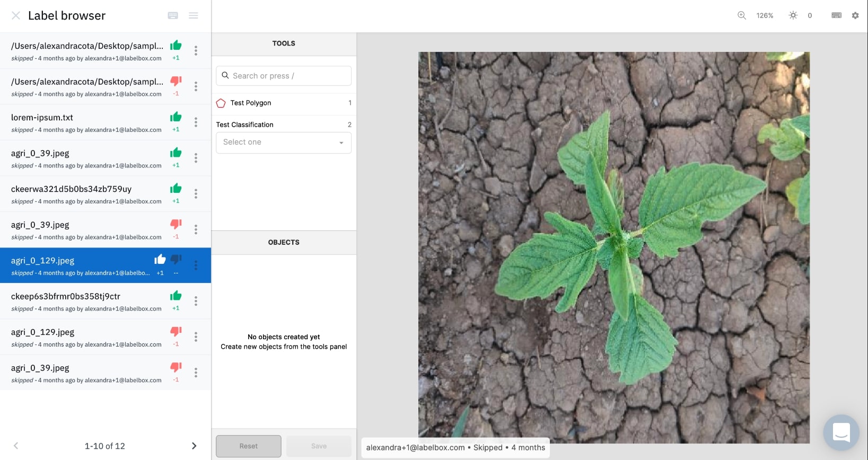This screenshot has width=868, height=460.
Task: Click keyboard shortcuts icon in Label browser header
Action: [x=173, y=16]
